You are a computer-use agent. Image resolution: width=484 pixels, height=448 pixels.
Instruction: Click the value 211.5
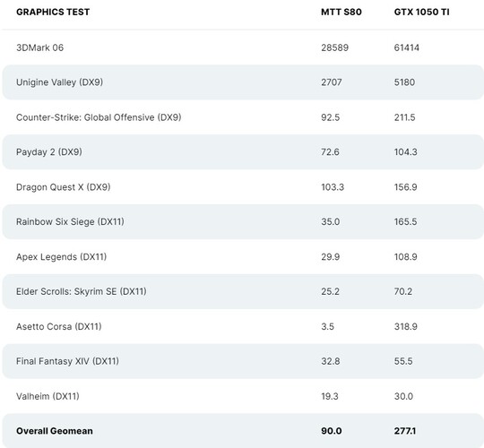click(404, 117)
